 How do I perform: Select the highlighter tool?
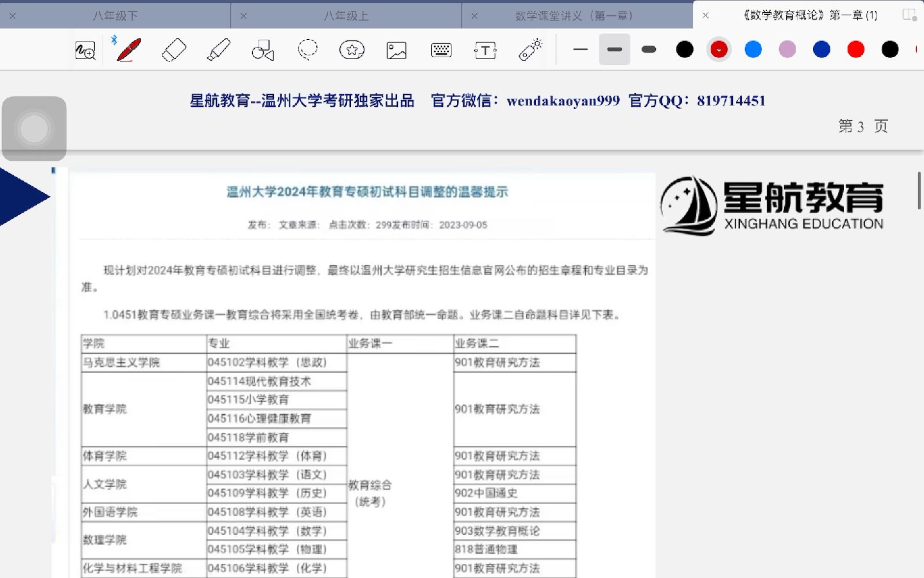pyautogui.click(x=219, y=49)
